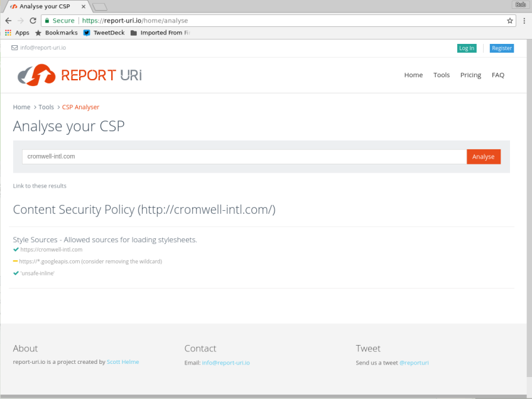Image resolution: width=532 pixels, height=399 pixels.
Task: Focus the browser address bar
Action: [278, 21]
